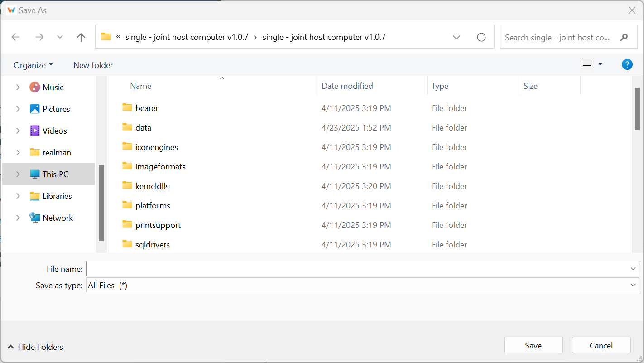Open the Organize menu
Viewport: 644px width, 363px height.
[33, 65]
